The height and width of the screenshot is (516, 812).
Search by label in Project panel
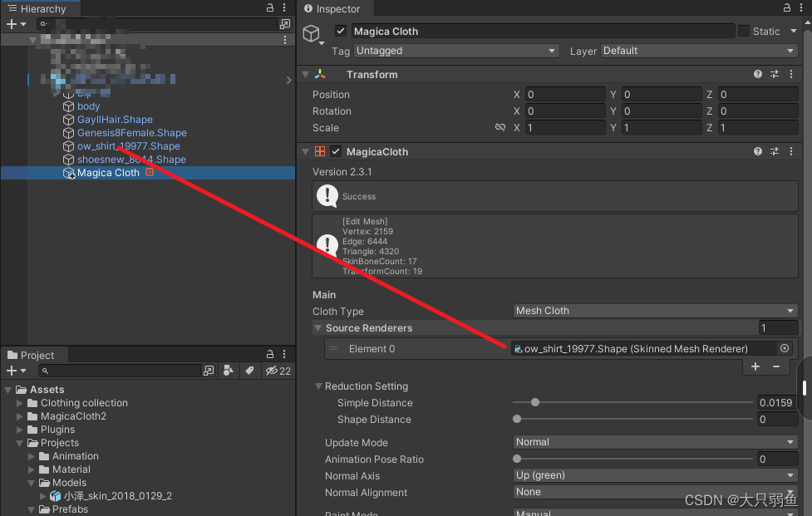click(x=249, y=371)
